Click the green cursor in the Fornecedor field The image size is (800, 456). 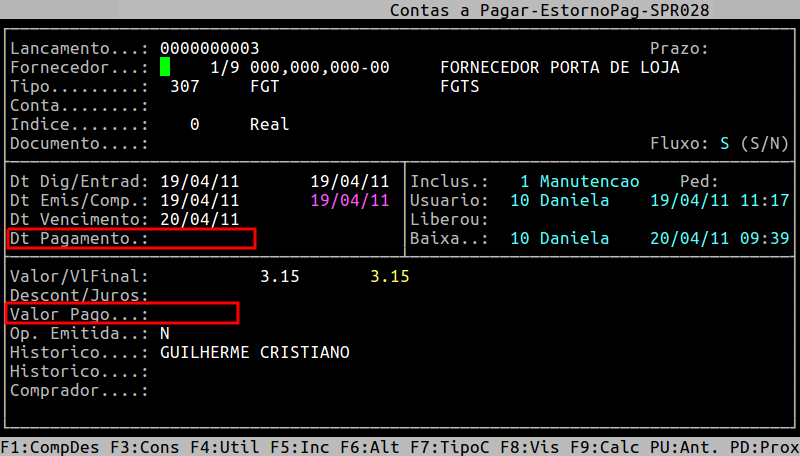click(165, 67)
